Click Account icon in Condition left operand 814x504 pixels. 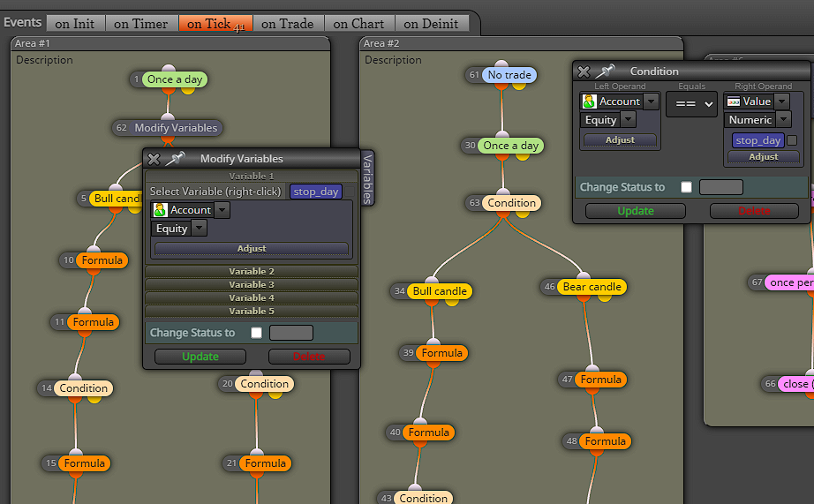pyautogui.click(x=589, y=102)
